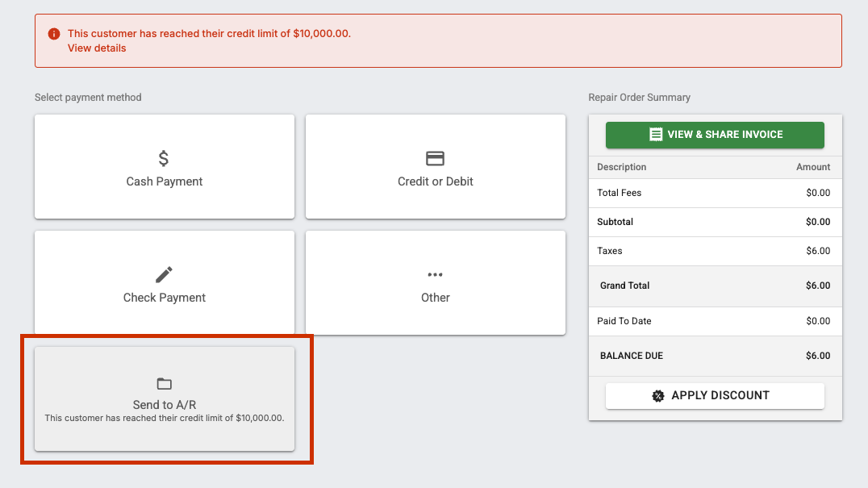
Task: Click the Grand Total label
Action: pyautogui.click(x=624, y=286)
